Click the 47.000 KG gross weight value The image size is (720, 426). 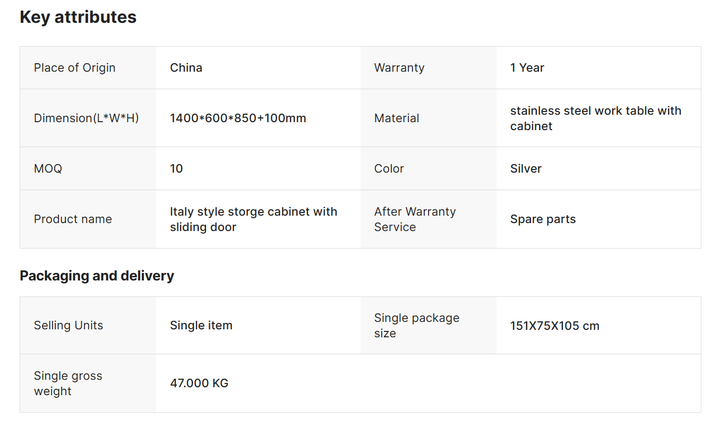[199, 383]
